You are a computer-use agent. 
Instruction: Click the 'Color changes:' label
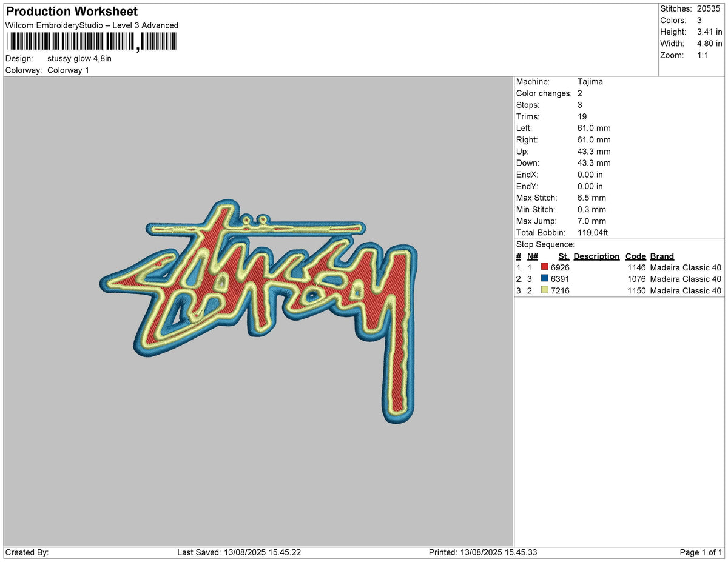point(544,93)
